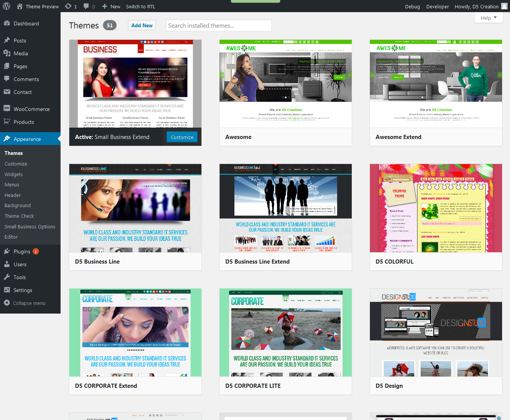Click the plus New icon

pyautogui.click(x=105, y=6)
